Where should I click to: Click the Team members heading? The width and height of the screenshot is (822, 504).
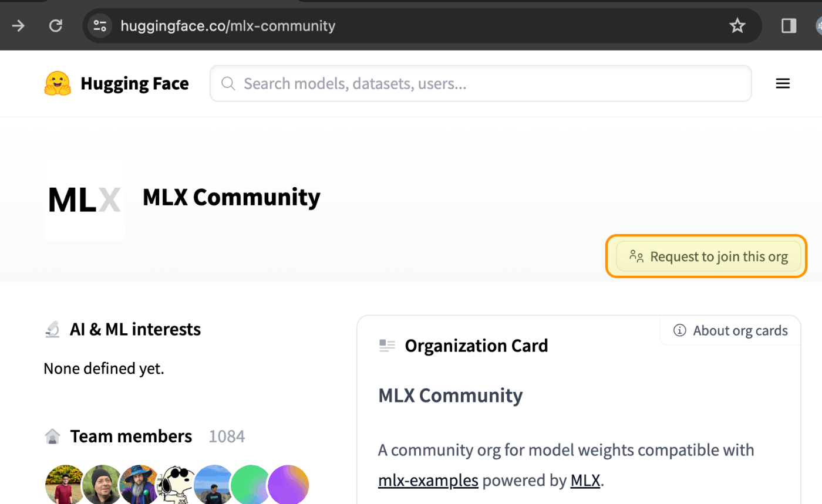point(131,437)
